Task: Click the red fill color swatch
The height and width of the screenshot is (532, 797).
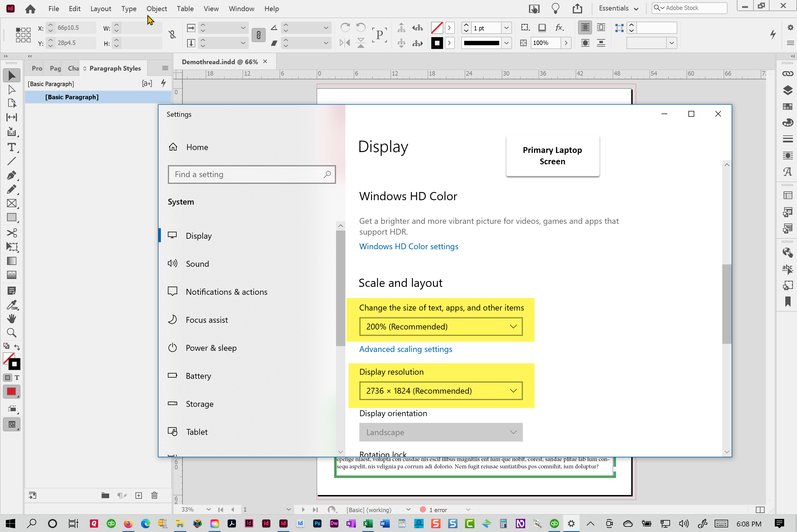Action: point(12,392)
